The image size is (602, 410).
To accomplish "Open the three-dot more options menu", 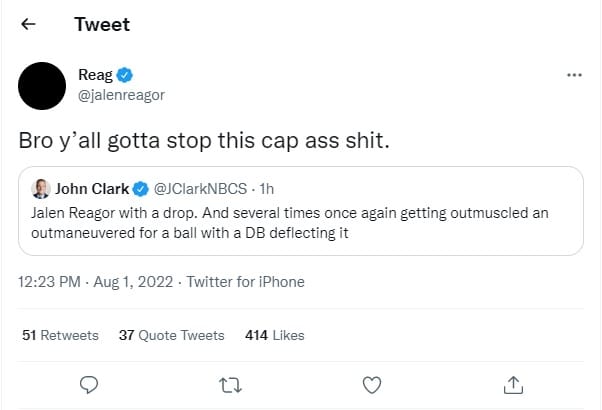I will coord(574,75).
